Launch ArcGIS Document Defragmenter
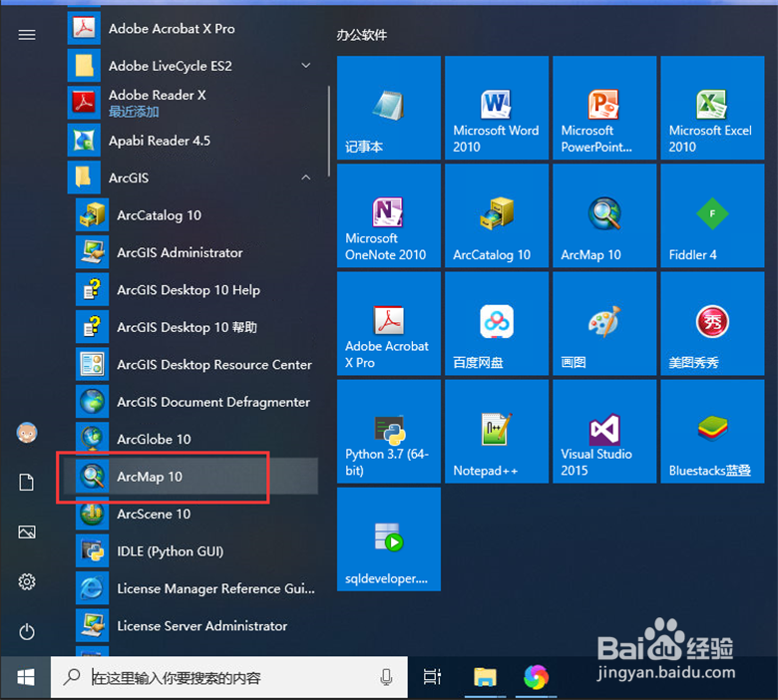The width and height of the screenshot is (778, 700). [x=196, y=402]
